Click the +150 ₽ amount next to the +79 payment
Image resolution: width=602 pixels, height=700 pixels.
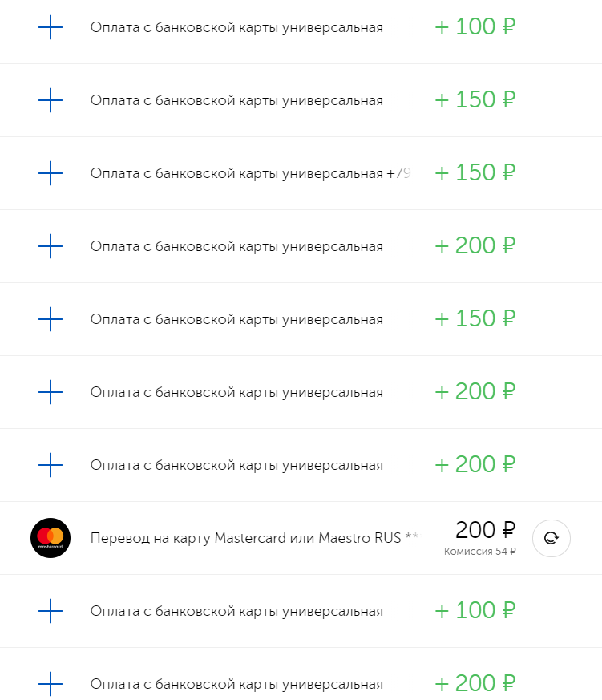475,173
